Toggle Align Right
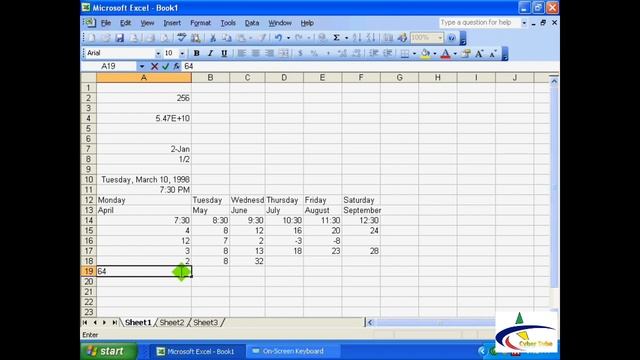640x360 pixels. (269, 53)
